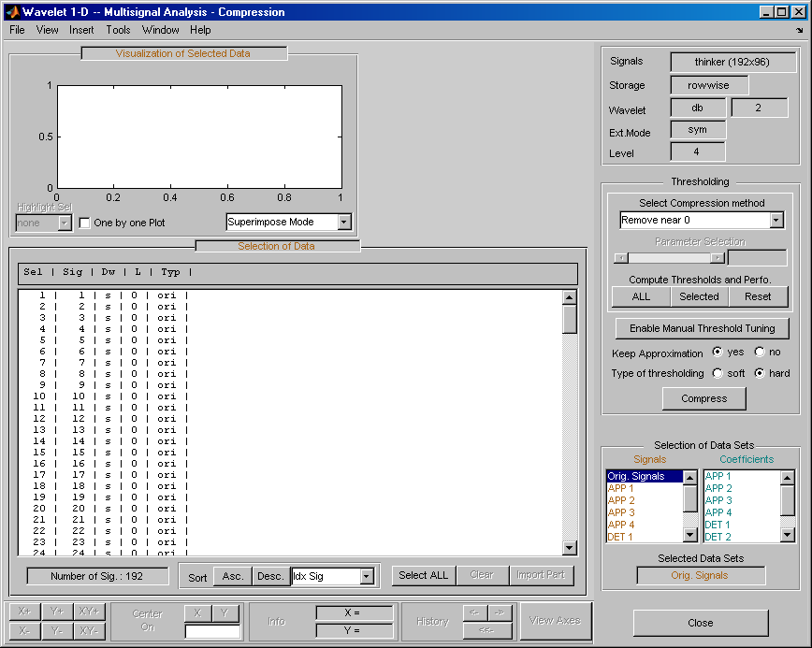812x648 pixels.
Task: Open the Idx Sig sort dropdown
Action: pyautogui.click(x=367, y=576)
